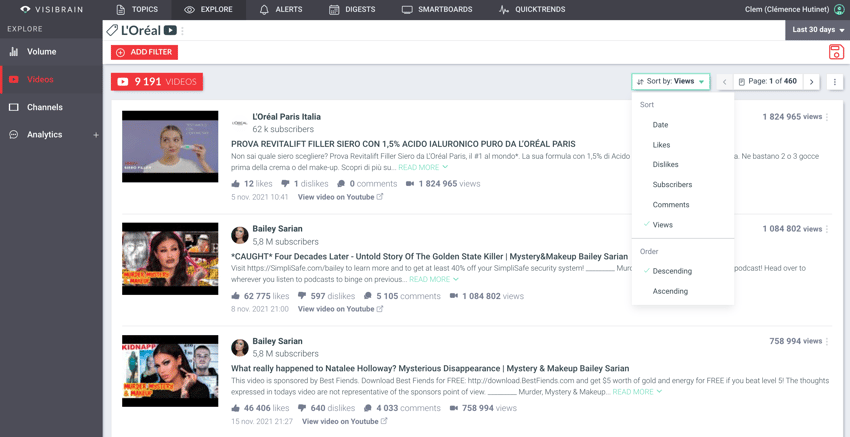Select Volume in the sidebar
The image size is (850, 437).
tap(51, 52)
